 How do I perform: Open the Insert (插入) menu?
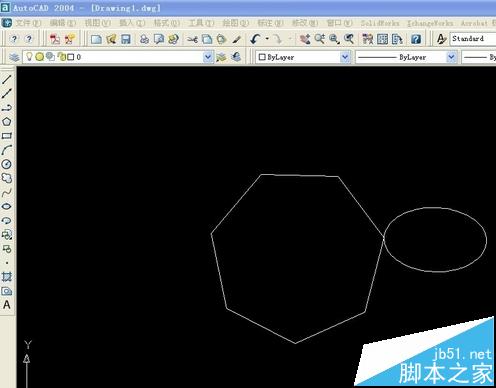132,23
